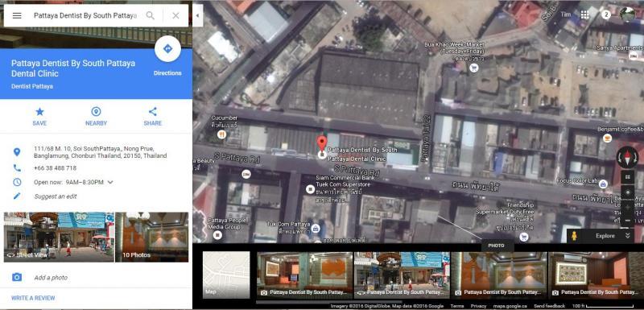
Task: Expand the opening hours dropdown
Action: 110,182
